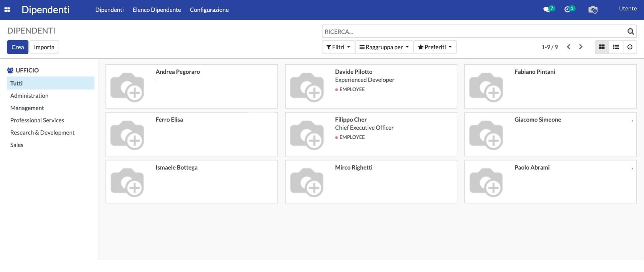Open Andrea Pegoraro name text
644x272 pixels.
pyautogui.click(x=177, y=72)
